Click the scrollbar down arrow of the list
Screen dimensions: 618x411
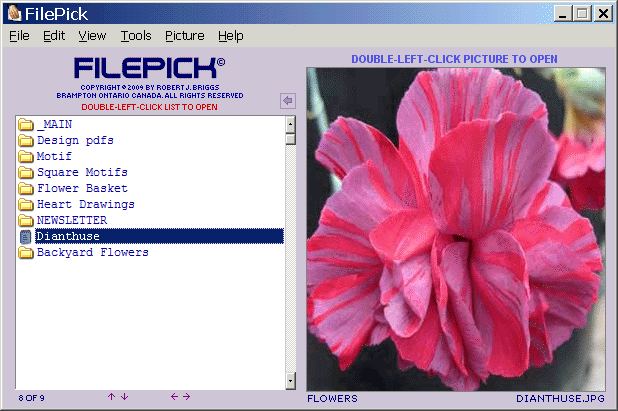coord(290,381)
